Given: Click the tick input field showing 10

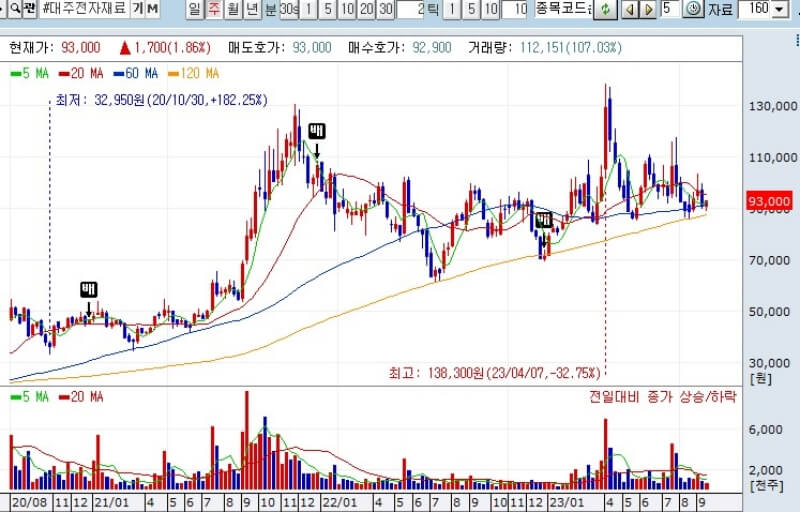Looking at the screenshot, I should [x=514, y=9].
